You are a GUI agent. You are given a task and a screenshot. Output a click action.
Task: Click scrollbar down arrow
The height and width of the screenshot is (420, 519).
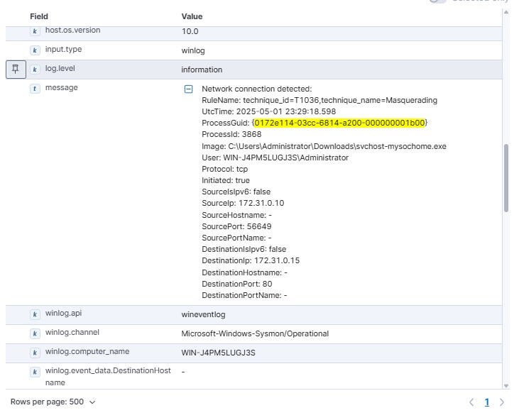pyautogui.click(x=506, y=386)
